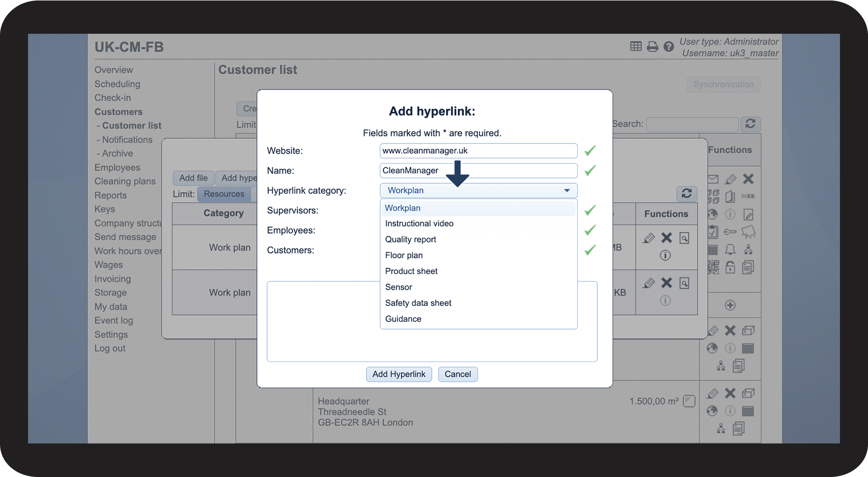This screenshot has width=868, height=477.
Task: Delete Headquarter location with its X icon
Action: point(730,393)
